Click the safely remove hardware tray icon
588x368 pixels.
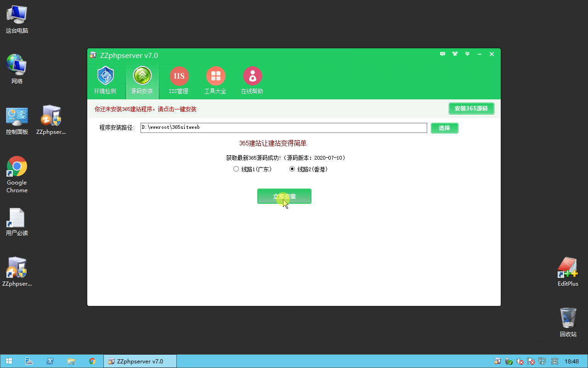509,361
